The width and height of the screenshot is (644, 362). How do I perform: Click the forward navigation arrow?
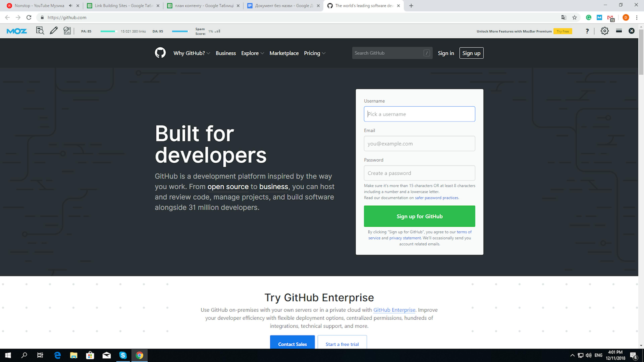point(18,17)
